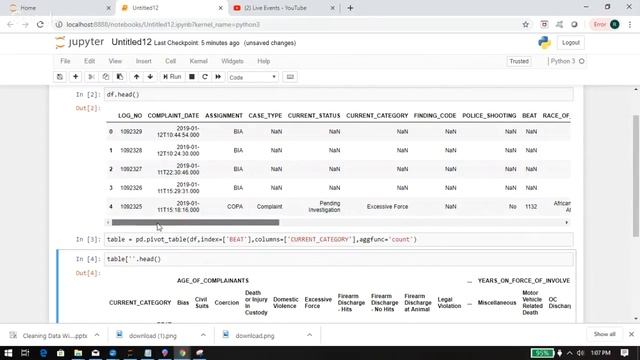Click the Logout button
640x360 pixels.
pos(571,42)
